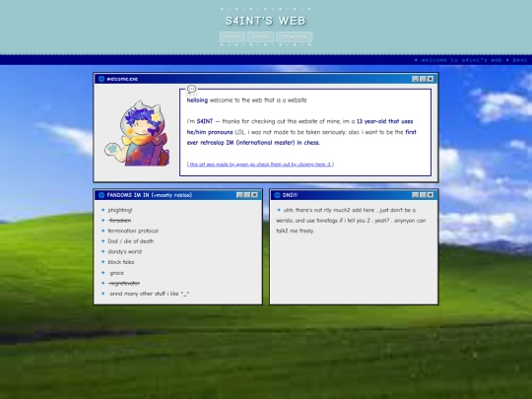Click the '13 year-old that uses' bold text
Viewport: 532px width, 399px height.
(x=385, y=121)
